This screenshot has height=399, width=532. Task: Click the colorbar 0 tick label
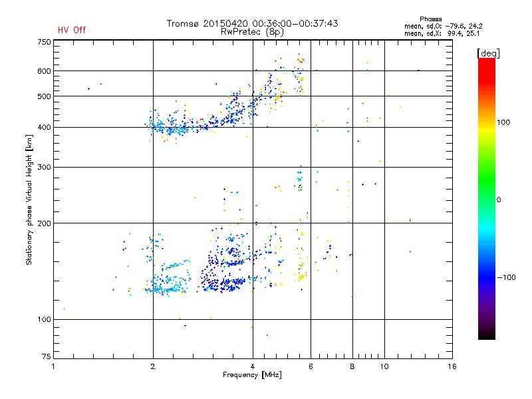(x=499, y=200)
